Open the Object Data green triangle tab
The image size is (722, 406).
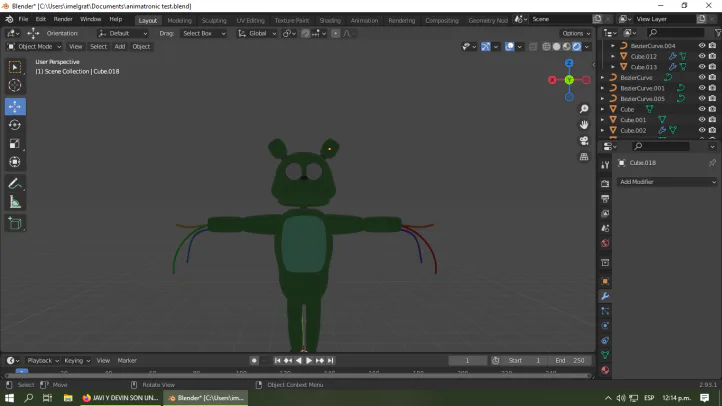click(605, 355)
